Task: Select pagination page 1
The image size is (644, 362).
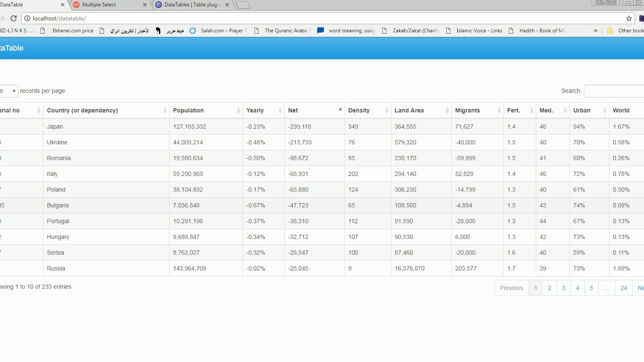Action: pos(535,288)
